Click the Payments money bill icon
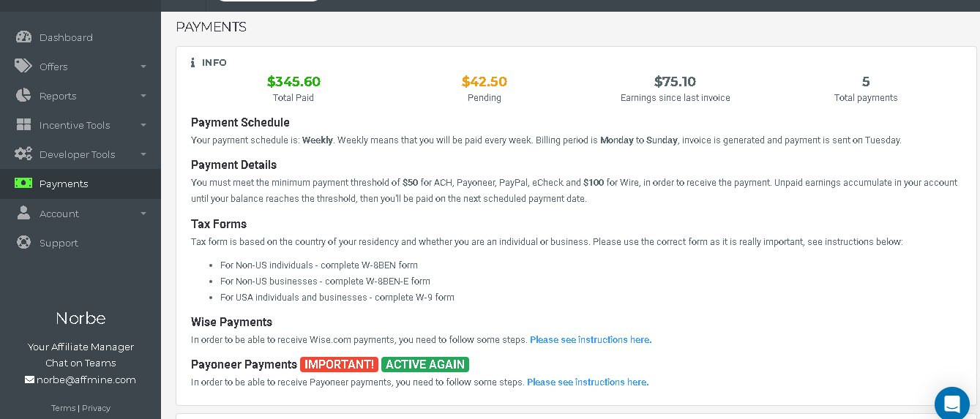980x419 pixels. (x=23, y=184)
